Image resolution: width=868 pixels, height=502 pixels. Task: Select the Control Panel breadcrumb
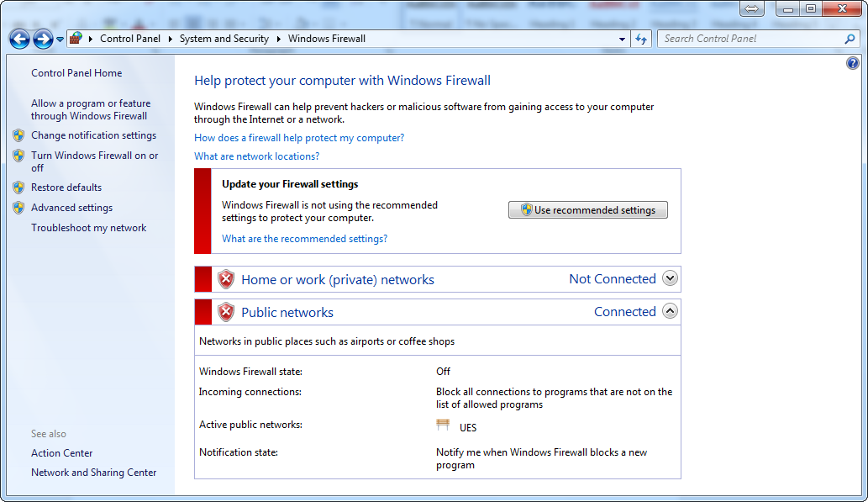coord(130,39)
